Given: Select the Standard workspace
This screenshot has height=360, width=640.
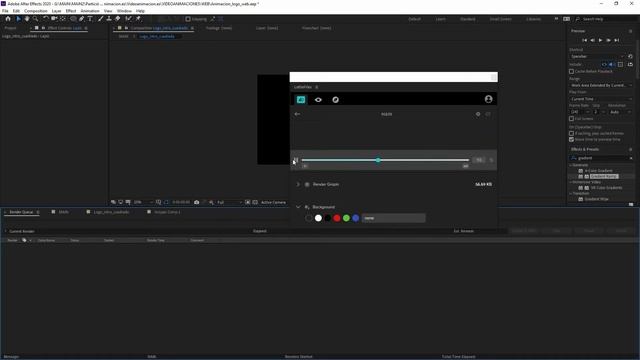Looking at the screenshot, I should (x=467, y=19).
